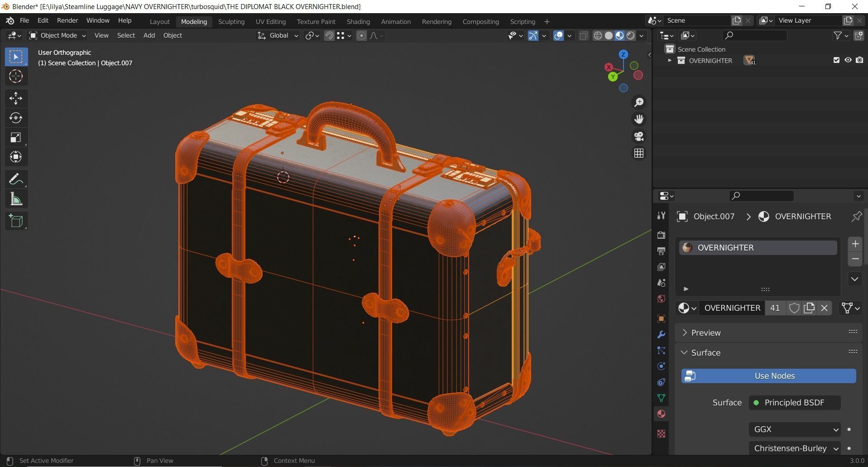This screenshot has height=467, width=868.
Task: Open the Render menu
Action: [67, 21]
